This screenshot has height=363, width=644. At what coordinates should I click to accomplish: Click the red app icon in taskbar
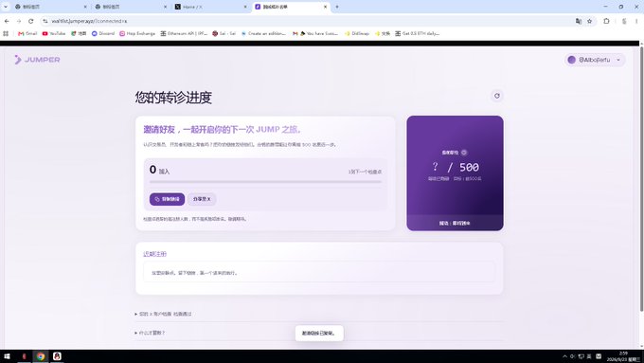coord(25,356)
